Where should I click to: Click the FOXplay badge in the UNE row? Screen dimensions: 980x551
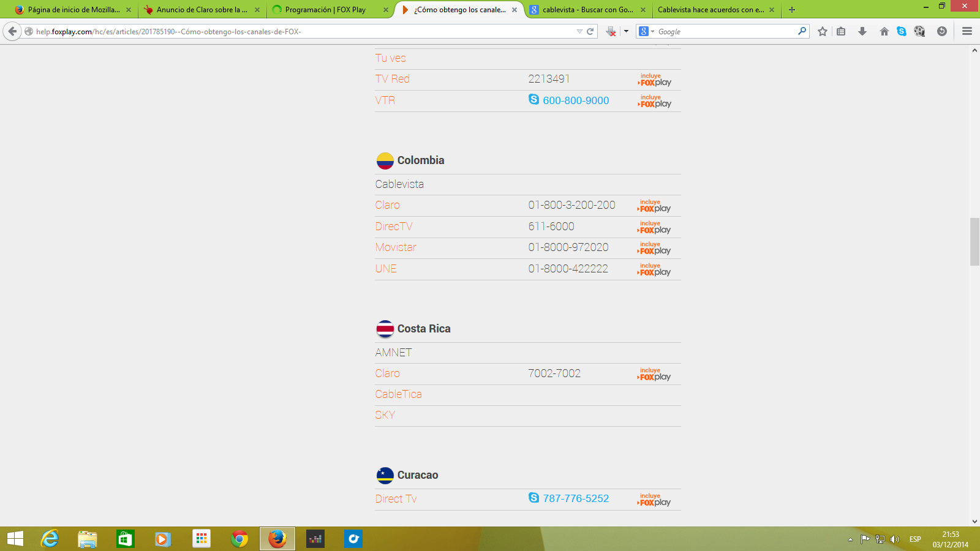click(654, 269)
